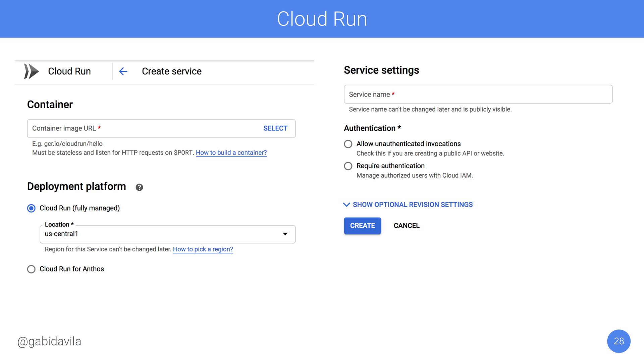
Task: Click the Create service page title
Action: tap(172, 71)
